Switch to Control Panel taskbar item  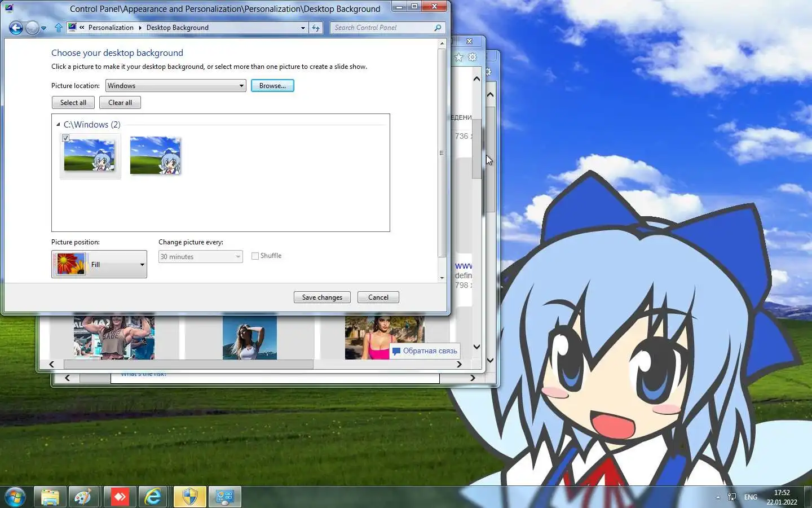tap(225, 497)
